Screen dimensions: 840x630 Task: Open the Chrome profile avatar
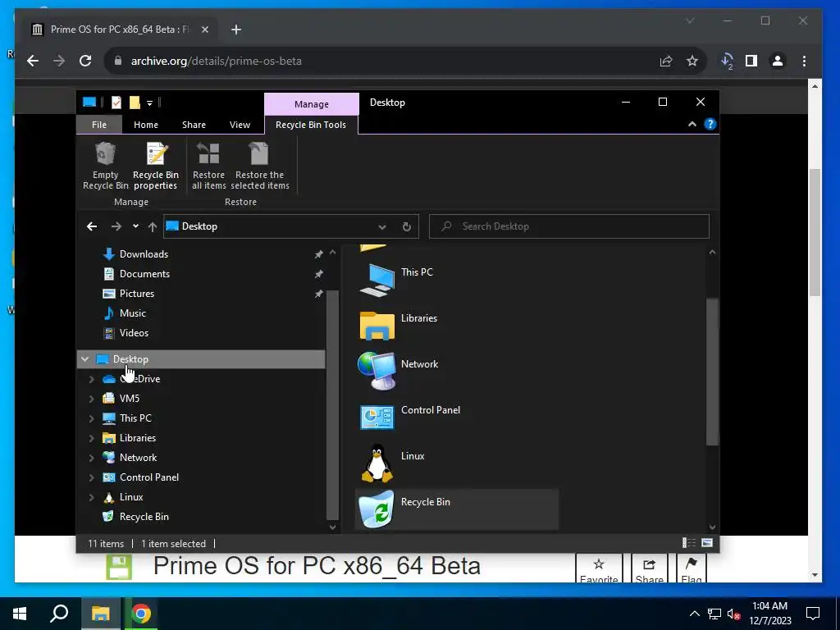click(778, 61)
